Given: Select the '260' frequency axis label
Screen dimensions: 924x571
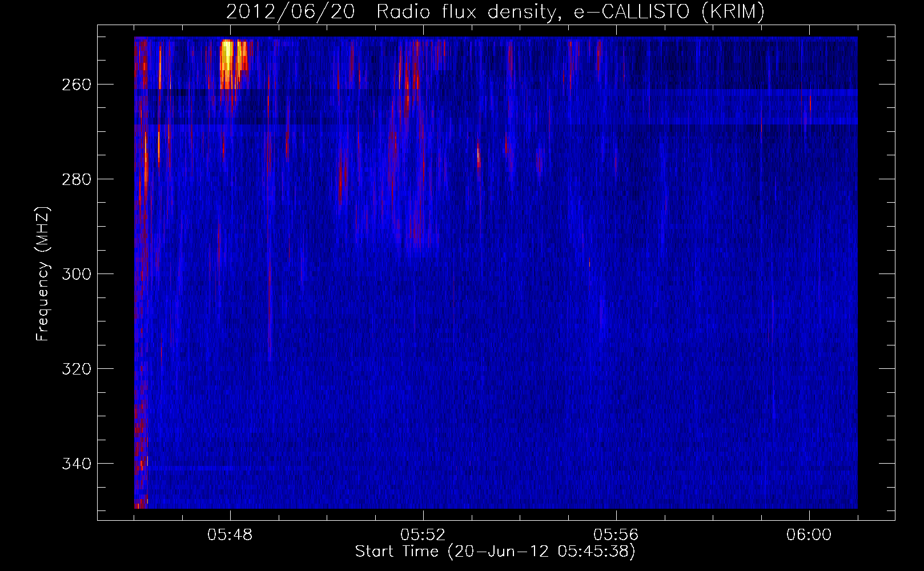Looking at the screenshot, I should (77, 85).
